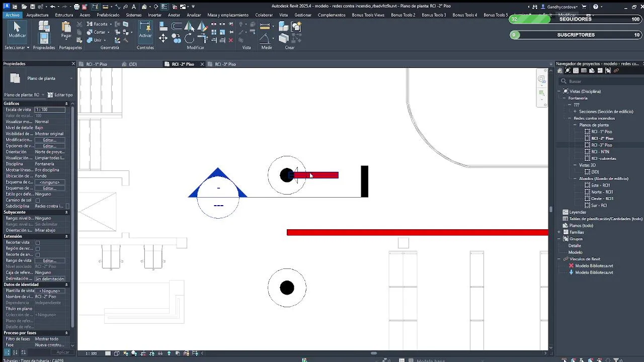Toggle the Recorte de anotación checkbox
The width and height of the screenshot is (644, 362).
(x=38, y=254)
